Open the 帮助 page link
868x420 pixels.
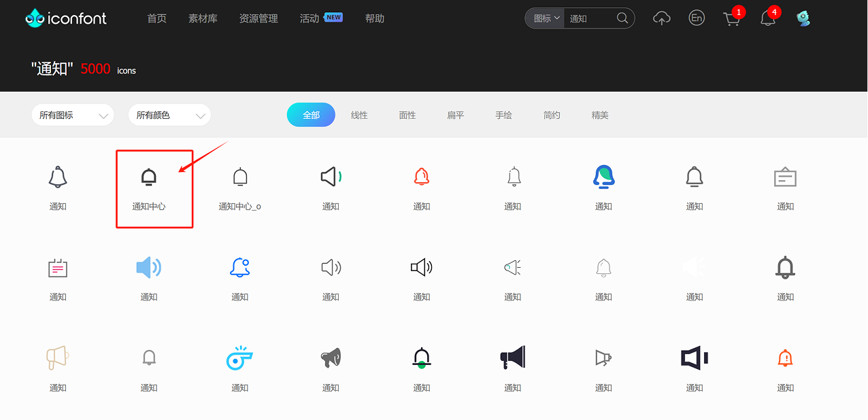click(374, 18)
